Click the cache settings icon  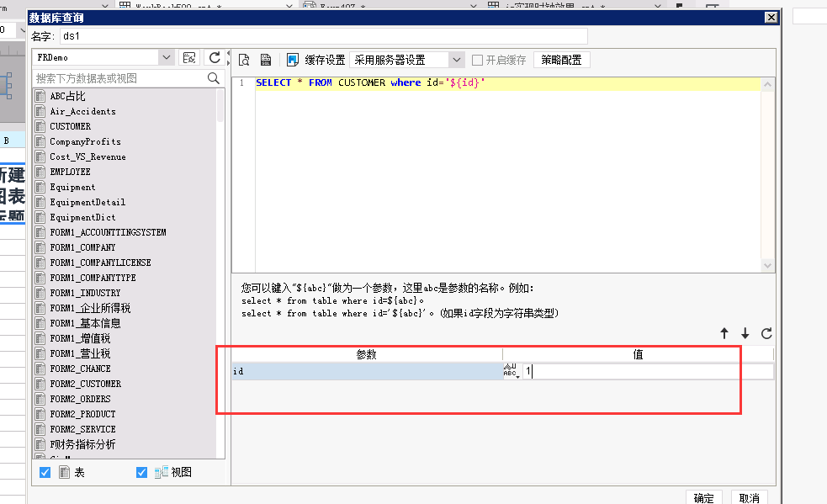click(292, 60)
